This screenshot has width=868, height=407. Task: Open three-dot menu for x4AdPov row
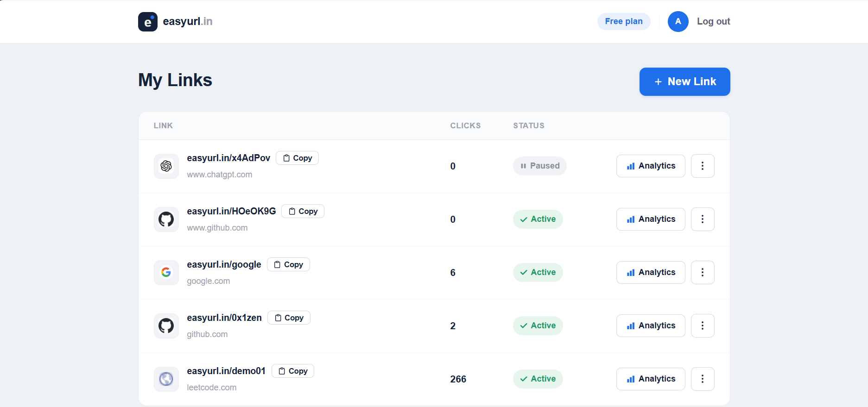(703, 166)
